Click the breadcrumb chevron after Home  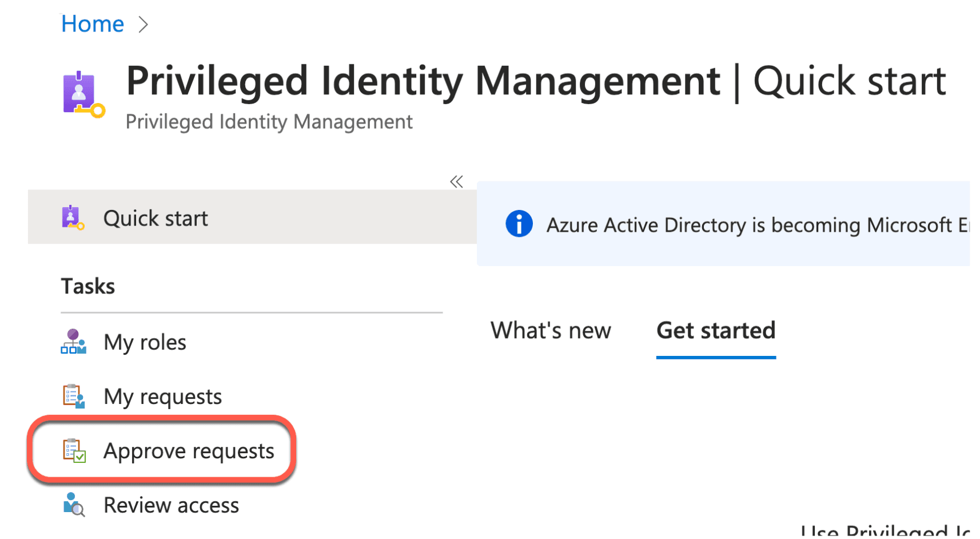click(143, 25)
